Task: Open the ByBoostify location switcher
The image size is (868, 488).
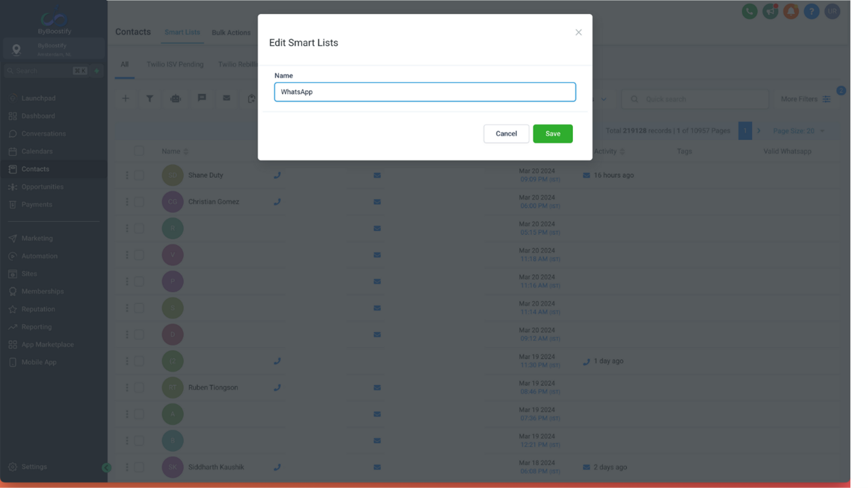Action: point(53,50)
